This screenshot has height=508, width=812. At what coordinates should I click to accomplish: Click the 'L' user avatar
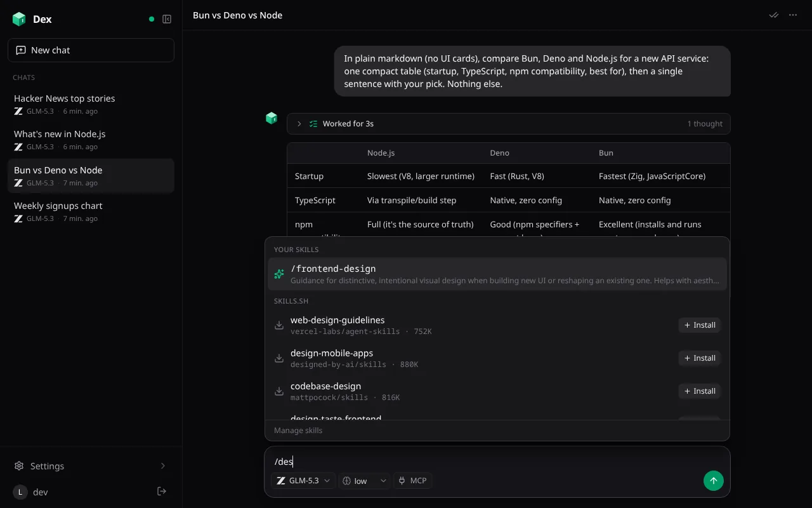20,492
